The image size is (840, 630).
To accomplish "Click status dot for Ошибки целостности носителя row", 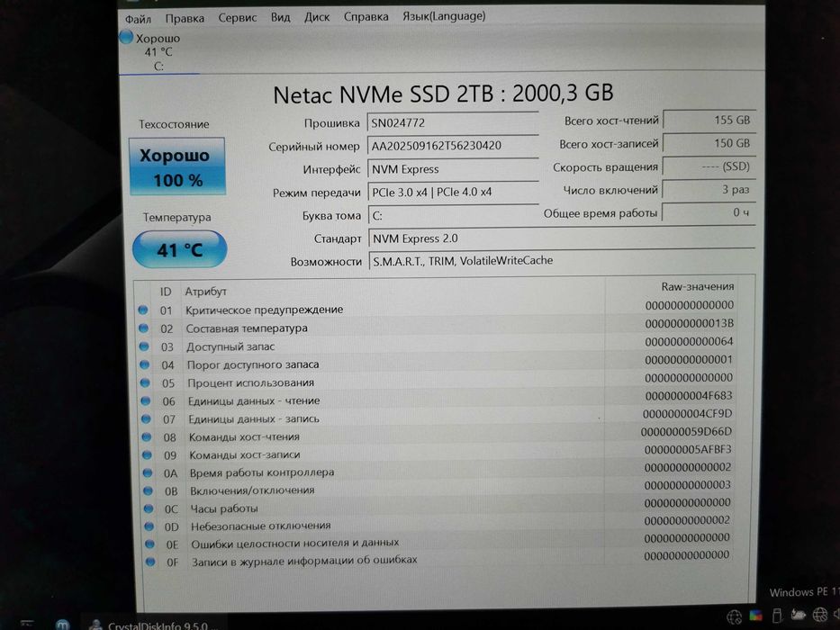I will [x=149, y=544].
